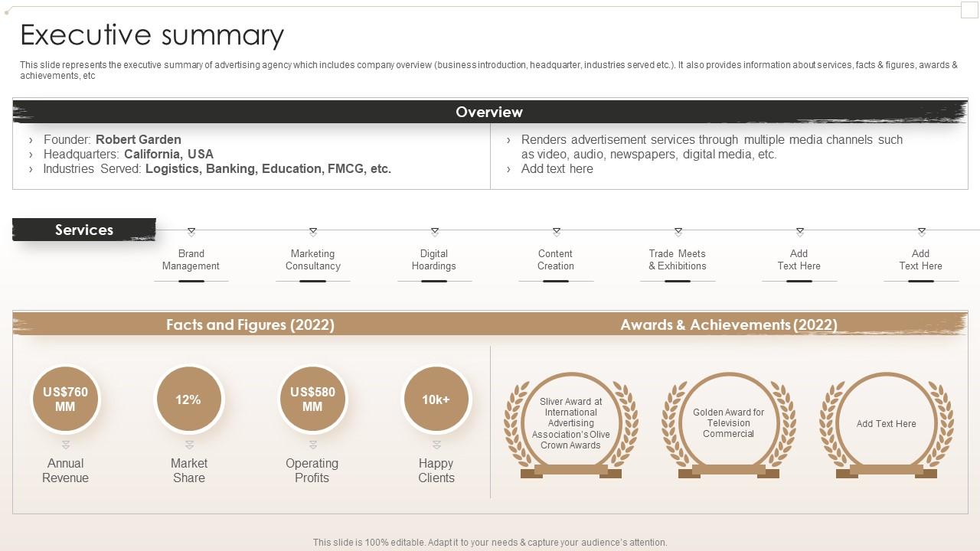The height and width of the screenshot is (551, 980).
Task: Select the Golden Award laurel wreath badge
Action: click(728, 425)
